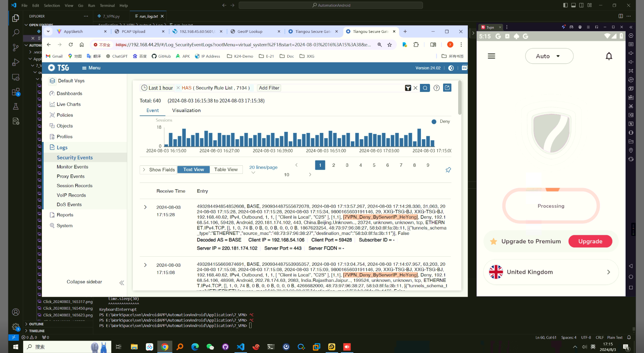
Task: Switch log display to Table View
Action: [x=226, y=169]
